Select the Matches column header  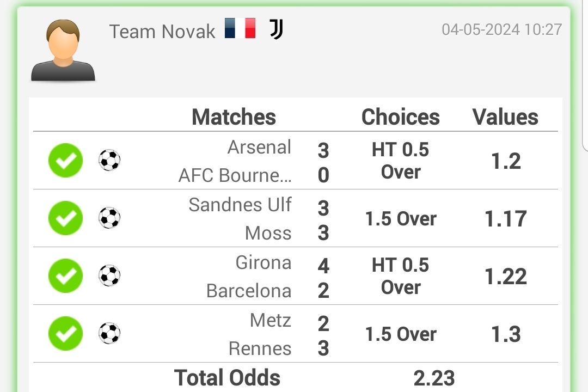pyautogui.click(x=234, y=117)
